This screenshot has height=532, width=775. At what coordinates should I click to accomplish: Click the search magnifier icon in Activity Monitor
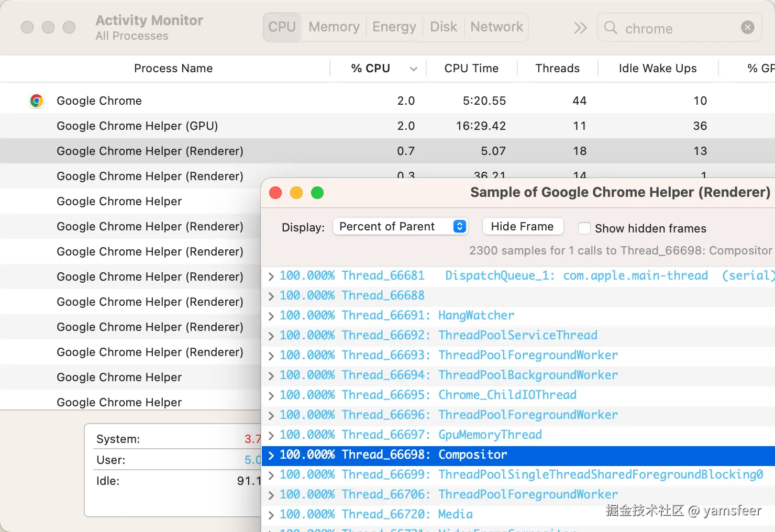(x=611, y=27)
